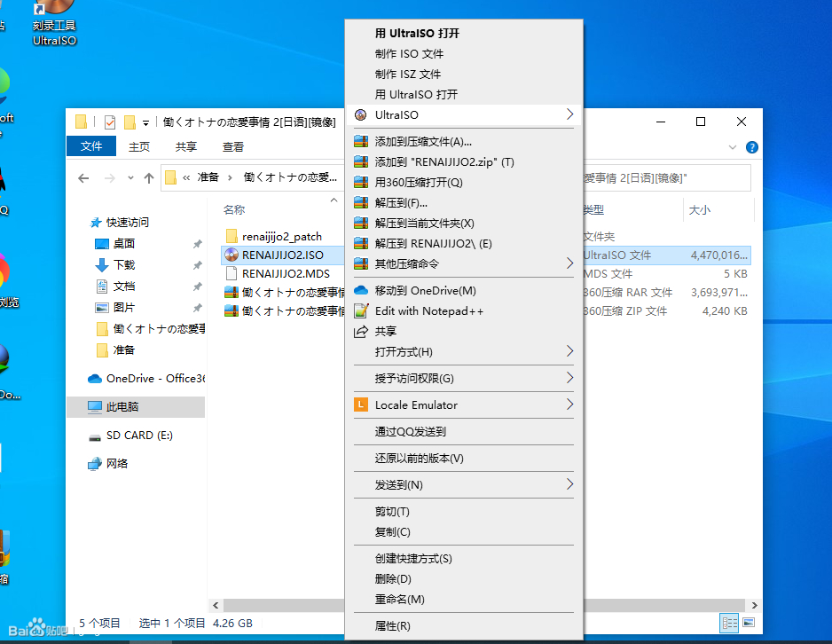
Task: Select '删除(D)' menu entry
Action: [464, 578]
